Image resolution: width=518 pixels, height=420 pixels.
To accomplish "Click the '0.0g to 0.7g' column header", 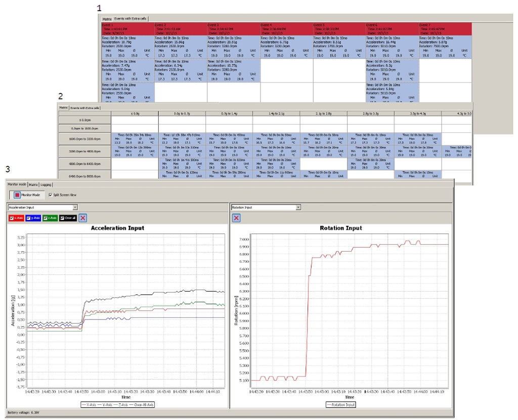I will pos(182,114).
